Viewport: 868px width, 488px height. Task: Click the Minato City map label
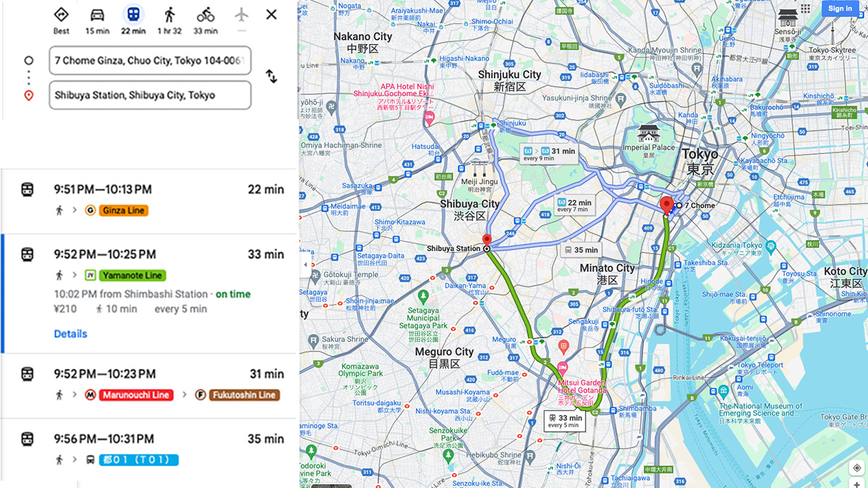coord(607,273)
